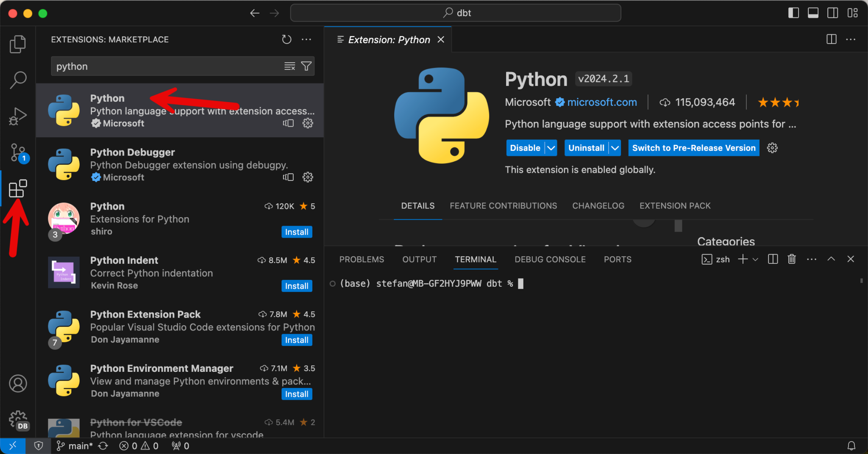
Task: Refresh the extensions marketplace list
Action: [287, 39]
